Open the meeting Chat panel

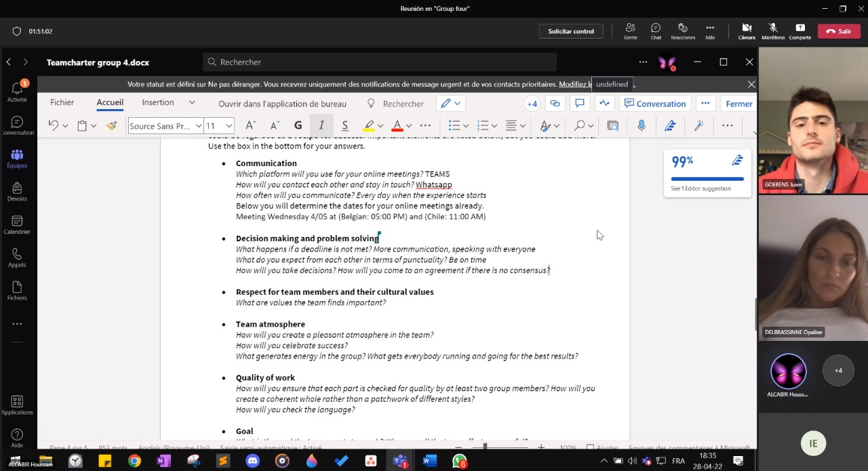pos(656,31)
